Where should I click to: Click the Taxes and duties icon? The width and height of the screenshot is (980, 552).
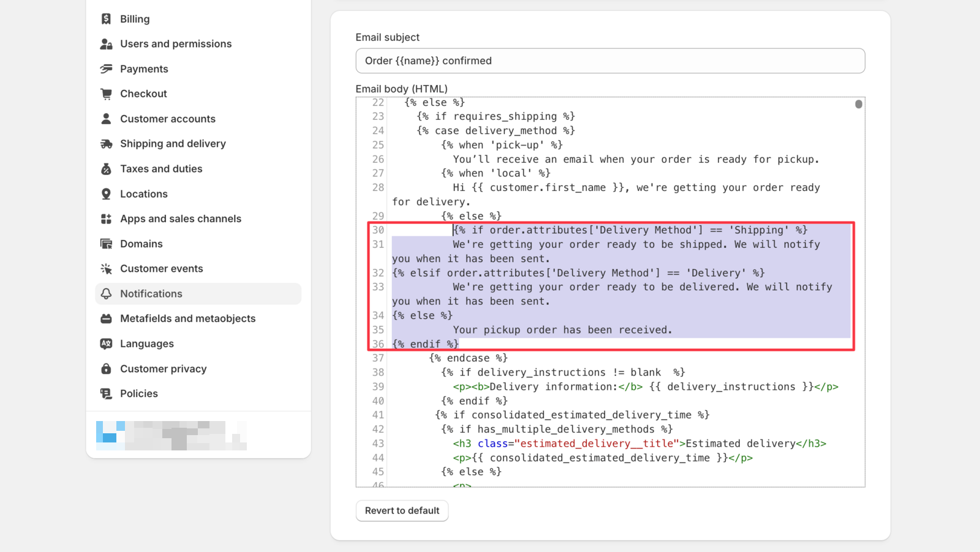pos(106,169)
